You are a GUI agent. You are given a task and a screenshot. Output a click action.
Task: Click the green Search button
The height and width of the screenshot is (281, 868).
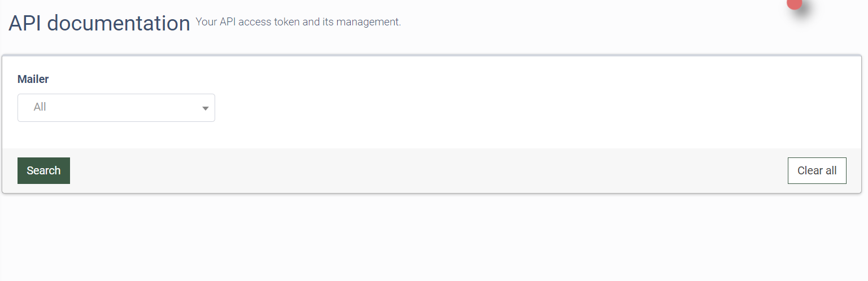click(43, 170)
